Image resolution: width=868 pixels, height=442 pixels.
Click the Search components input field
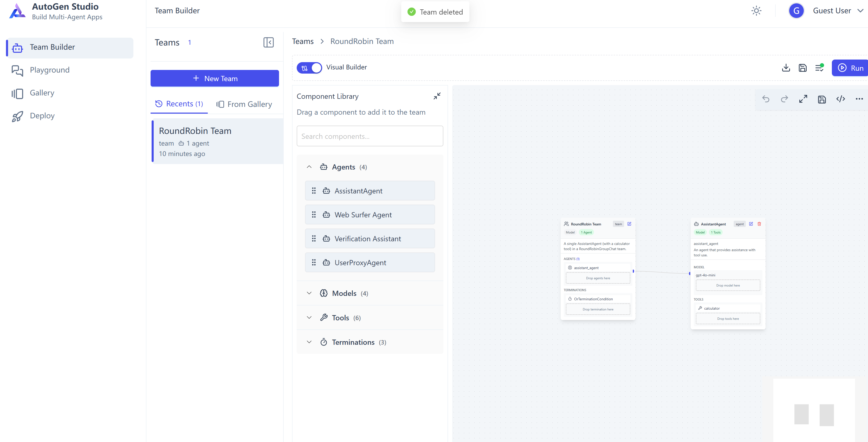point(370,136)
